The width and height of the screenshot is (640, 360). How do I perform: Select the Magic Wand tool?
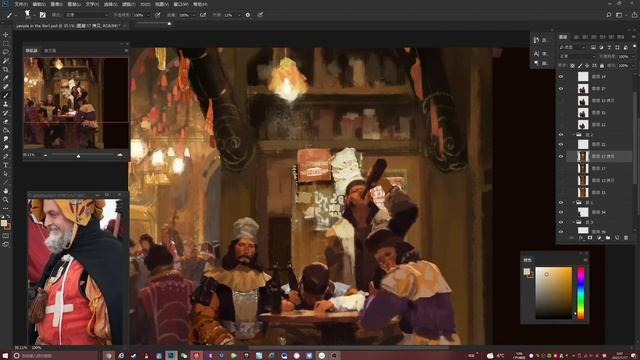tap(6, 60)
